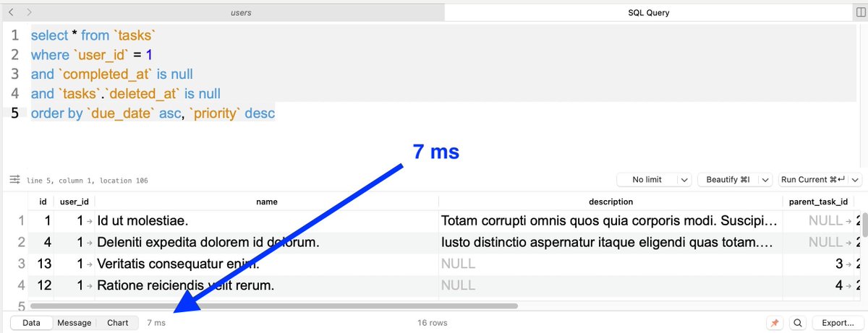Click the vertical scrollbar of results
This screenshot has width=868, height=333.
864,223
